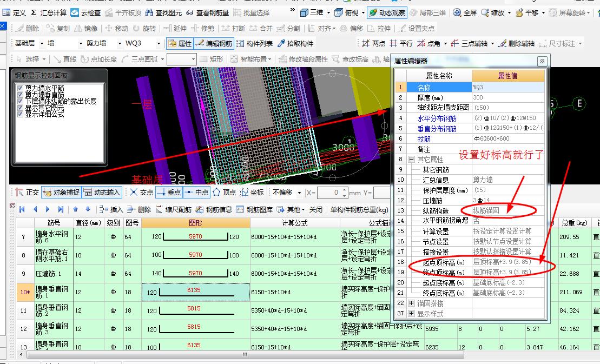Click 关闭 in rebar editing toolbar
600x364 pixels.
coord(315,209)
